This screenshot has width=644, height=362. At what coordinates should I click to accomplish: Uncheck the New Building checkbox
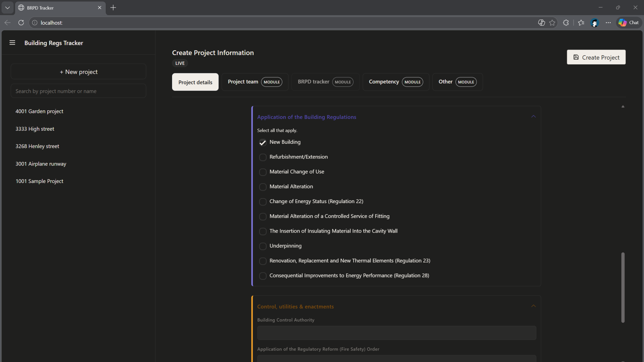tap(263, 142)
